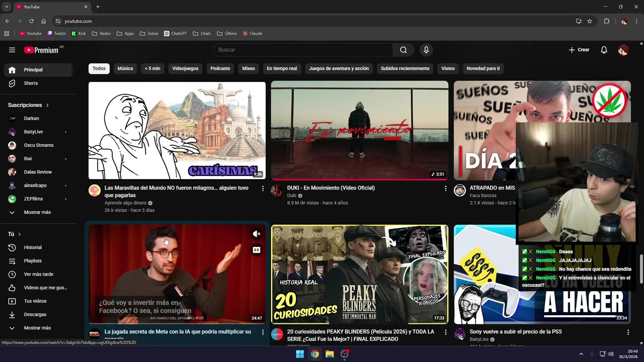Screen dimensions: 644x362
Task: Open options menu for Meta IA video
Action: click(x=263, y=332)
